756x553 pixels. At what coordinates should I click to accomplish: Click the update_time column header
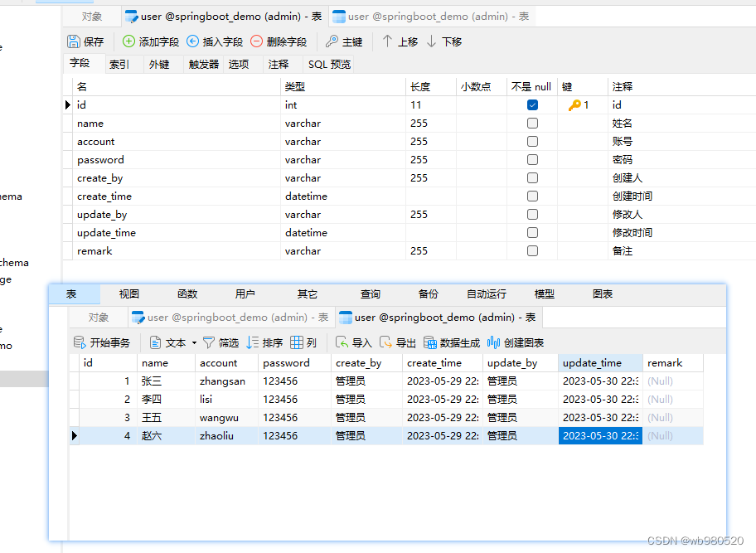click(x=600, y=363)
